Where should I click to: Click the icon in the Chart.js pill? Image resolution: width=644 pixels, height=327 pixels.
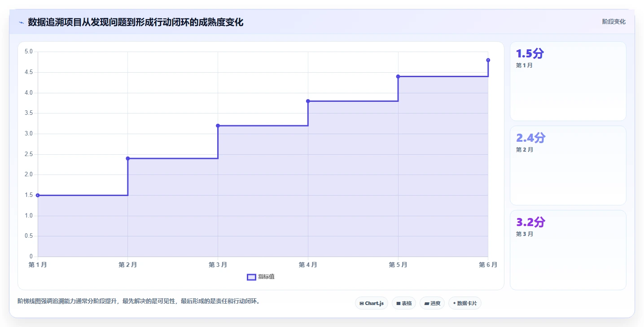tap(362, 304)
